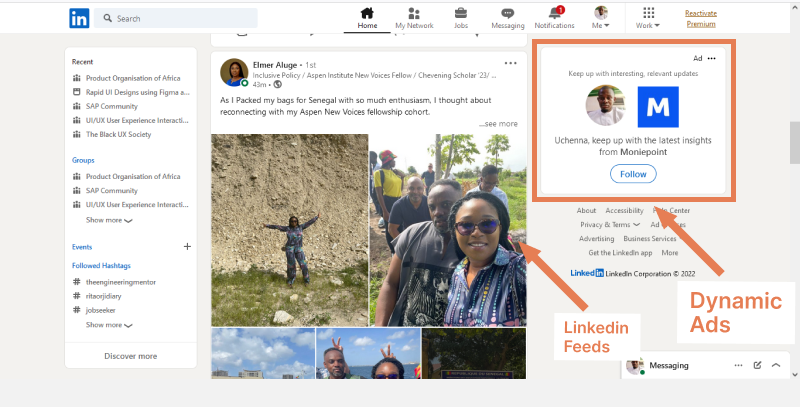Image resolution: width=800 pixels, height=407 pixels.
Task: Follow Moniepoint from the ad
Action: [633, 174]
